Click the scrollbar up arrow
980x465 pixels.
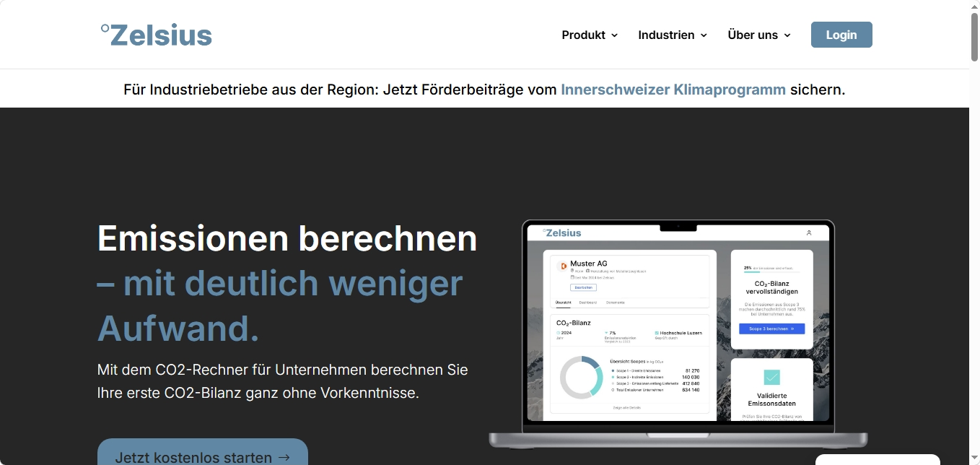click(974, 5)
